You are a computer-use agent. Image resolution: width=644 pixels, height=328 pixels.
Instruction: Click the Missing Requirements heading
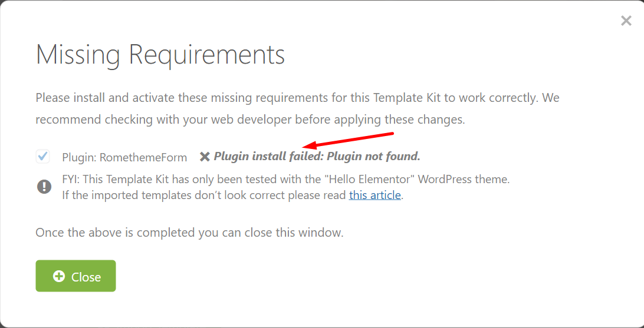(160, 55)
